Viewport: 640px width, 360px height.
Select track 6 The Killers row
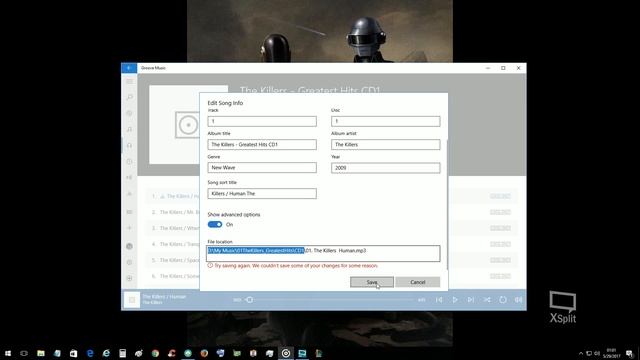(x=331, y=276)
